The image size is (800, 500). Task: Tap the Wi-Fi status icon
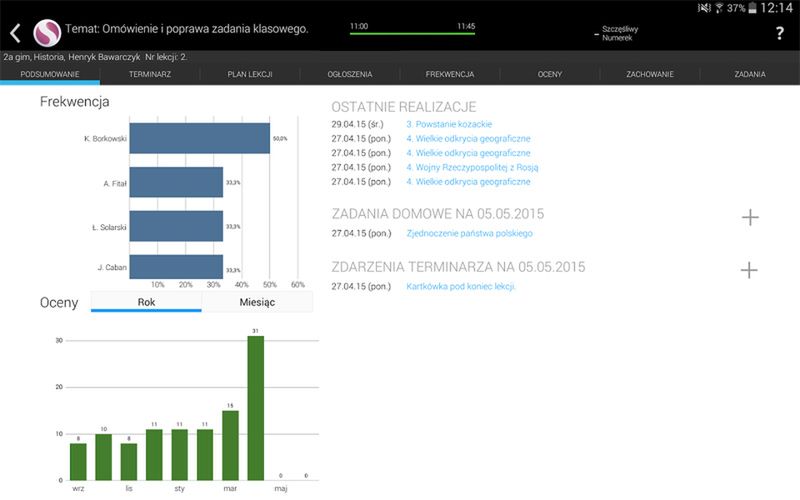pos(719,8)
